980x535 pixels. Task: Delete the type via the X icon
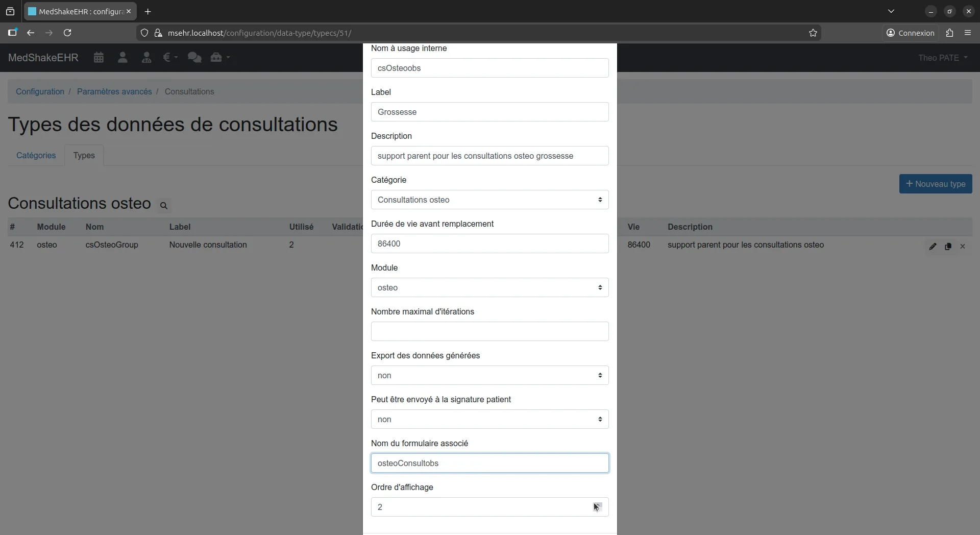[964, 247]
